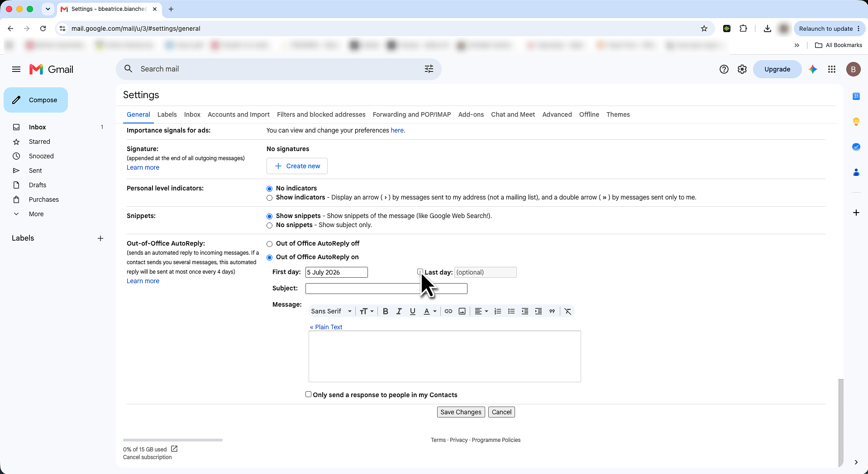Click the Quote formatting icon

pyautogui.click(x=552, y=311)
